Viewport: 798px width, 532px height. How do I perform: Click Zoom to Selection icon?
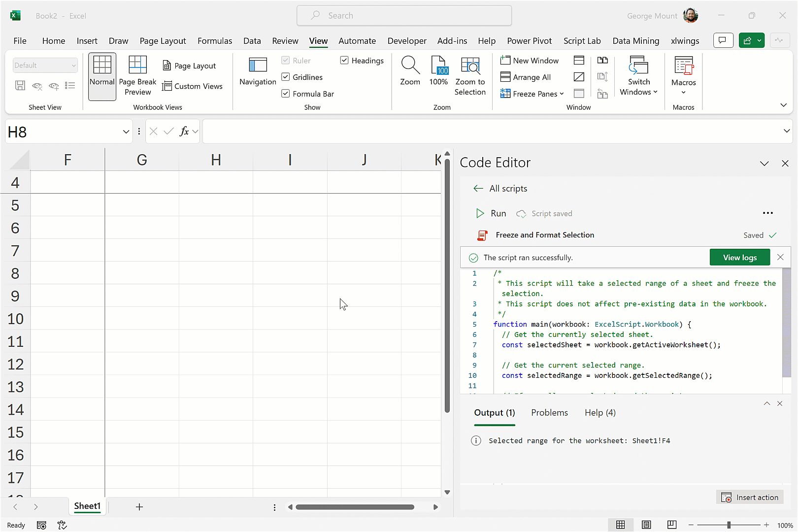470,66
